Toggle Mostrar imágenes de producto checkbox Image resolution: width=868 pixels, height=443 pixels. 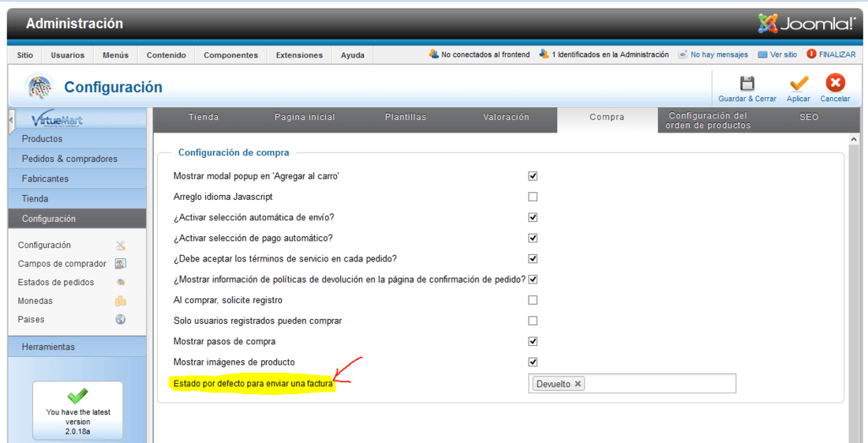pos(533,362)
